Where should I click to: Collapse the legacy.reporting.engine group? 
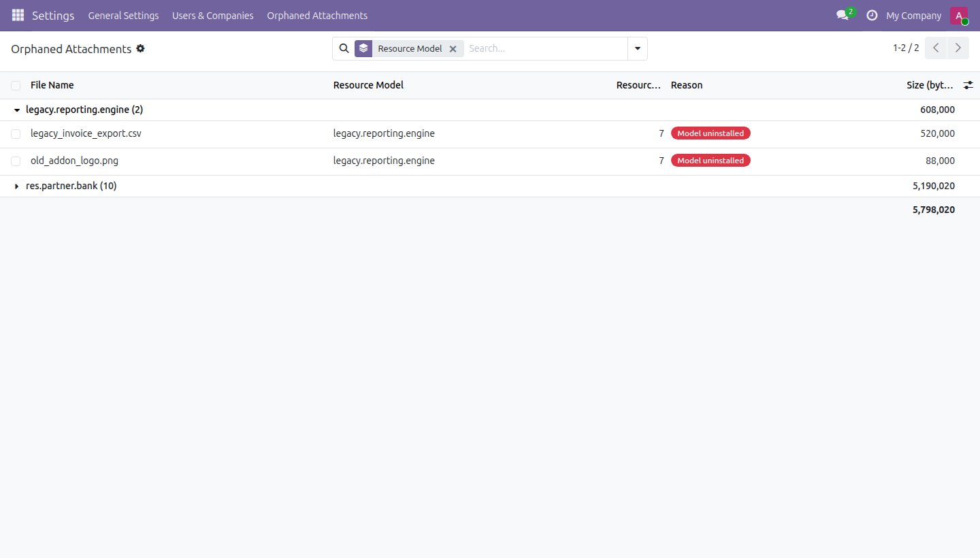[x=17, y=110]
